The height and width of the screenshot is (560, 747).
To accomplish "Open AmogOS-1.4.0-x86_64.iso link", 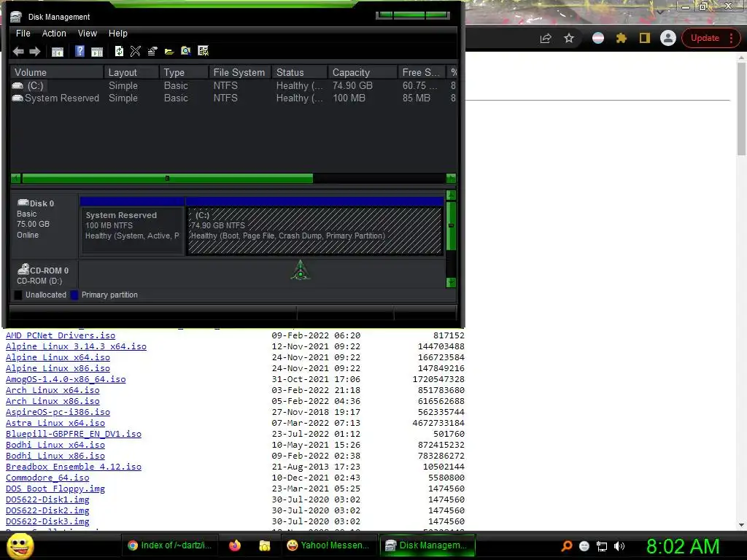I will tap(66, 379).
